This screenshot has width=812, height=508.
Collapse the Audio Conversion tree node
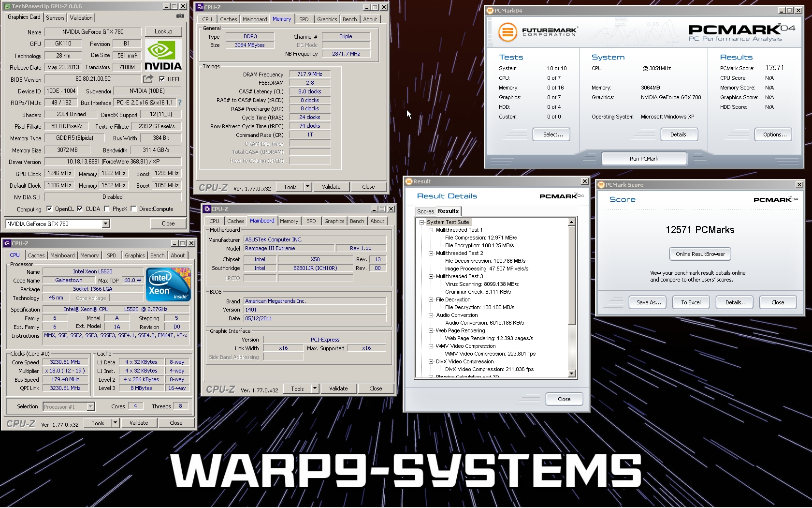431,315
